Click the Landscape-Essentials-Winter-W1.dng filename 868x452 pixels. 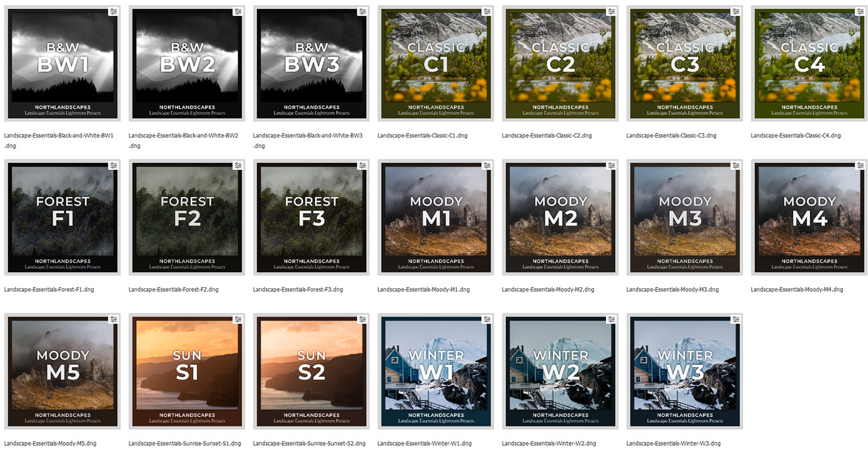423,443
